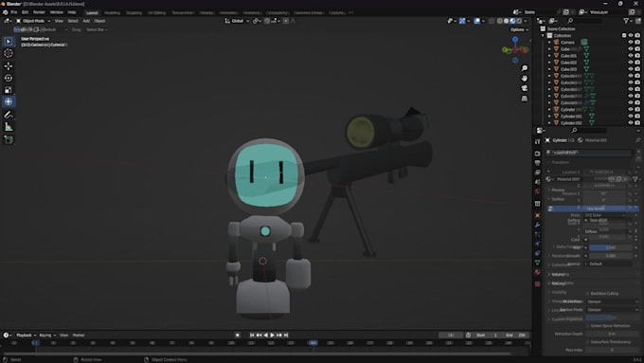This screenshot has height=363, width=644.
Task: Toggle snapping magnet in the header
Action: [x=267, y=21]
